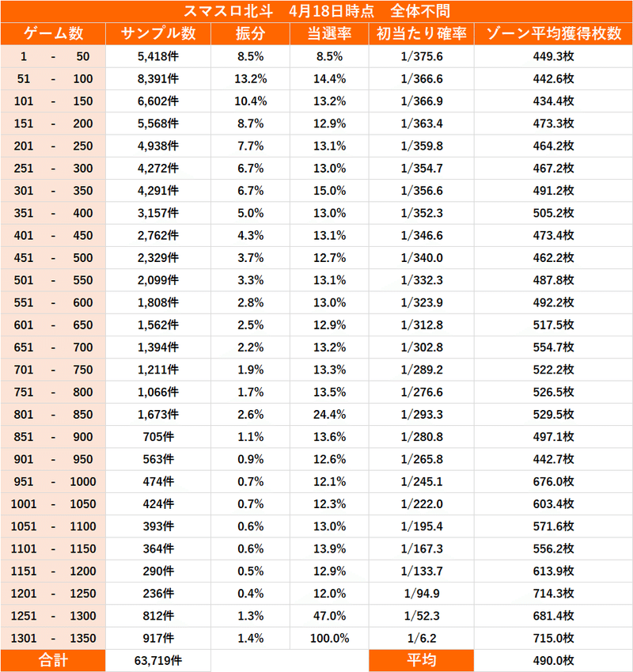This screenshot has width=633, height=672.
Task: Click the 1/312.8 probability cell
Action: 422,325
